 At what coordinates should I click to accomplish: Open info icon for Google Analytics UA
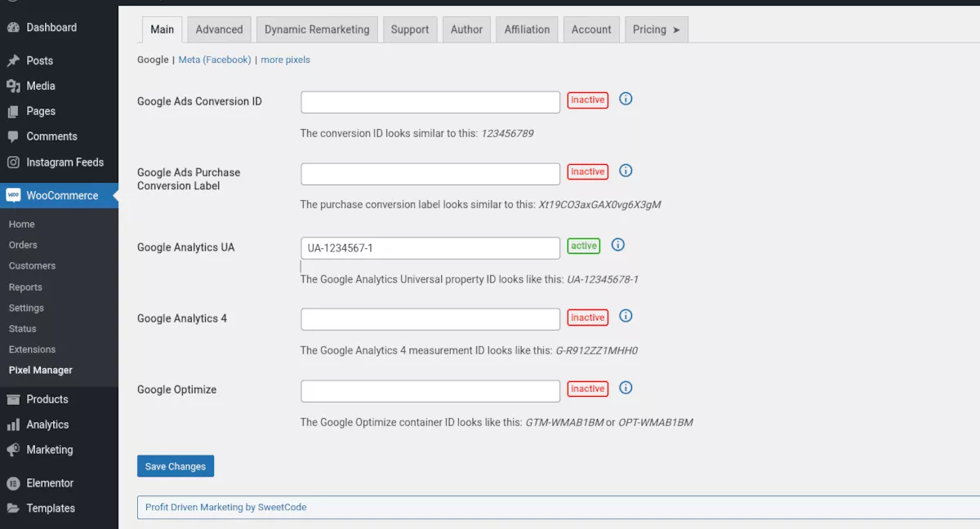click(x=618, y=245)
